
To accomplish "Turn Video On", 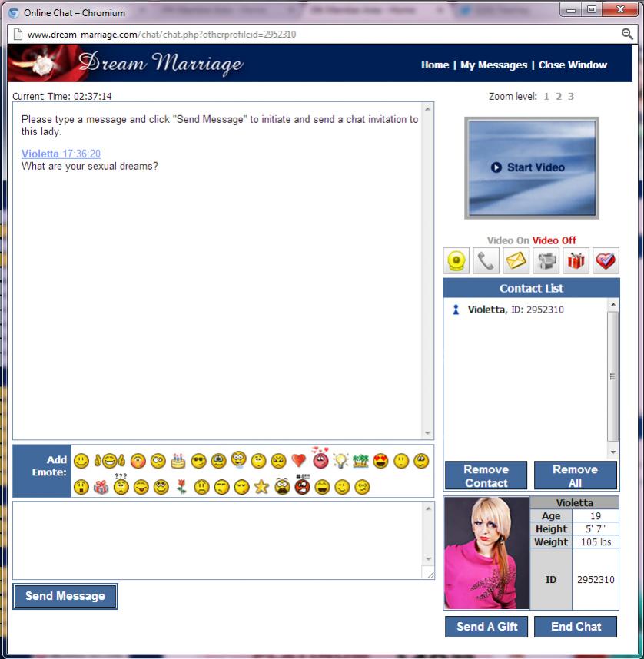I will pyautogui.click(x=508, y=240).
